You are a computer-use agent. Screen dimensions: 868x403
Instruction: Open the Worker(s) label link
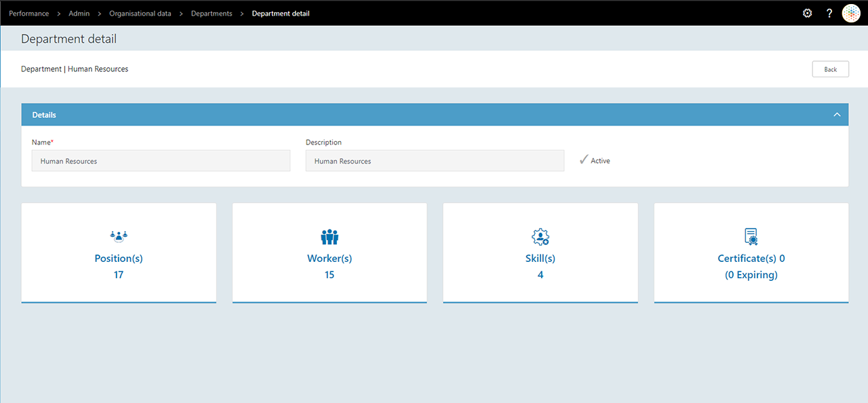tap(330, 258)
